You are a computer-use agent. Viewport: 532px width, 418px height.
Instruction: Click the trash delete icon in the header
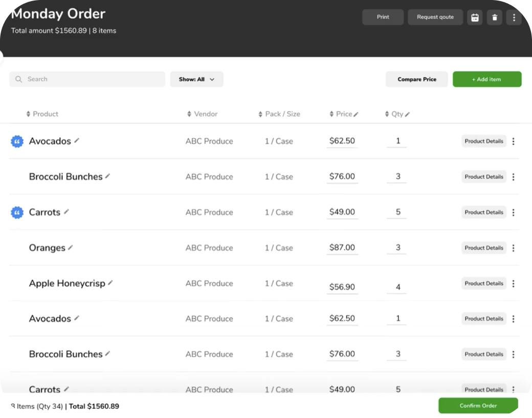(494, 17)
